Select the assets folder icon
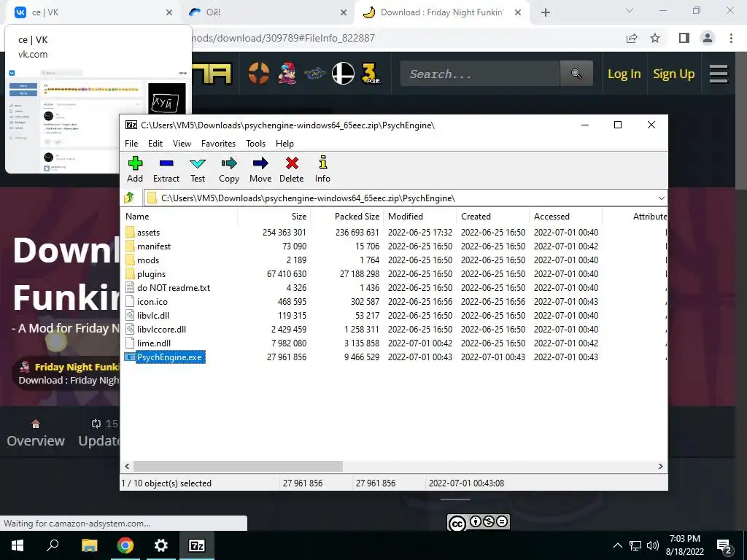The image size is (747, 560). tap(130, 233)
